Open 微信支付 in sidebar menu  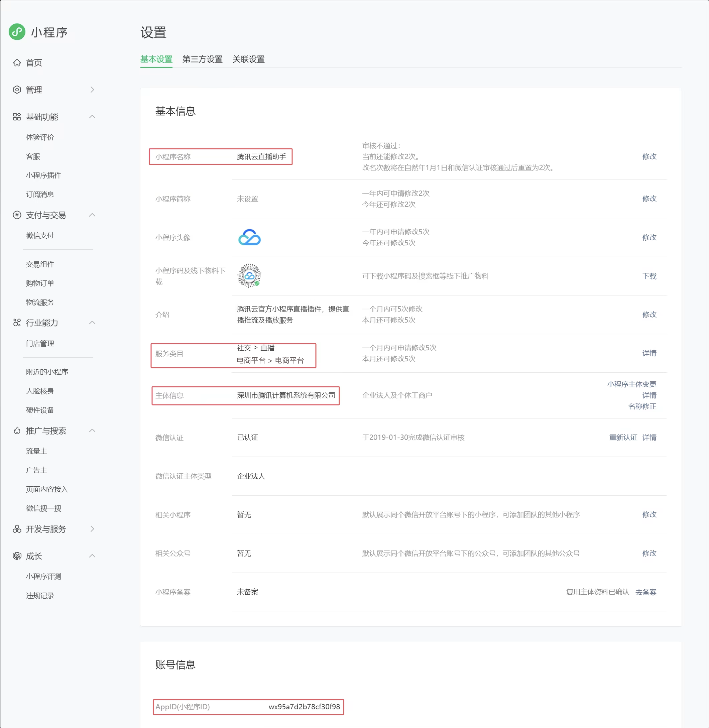point(40,235)
